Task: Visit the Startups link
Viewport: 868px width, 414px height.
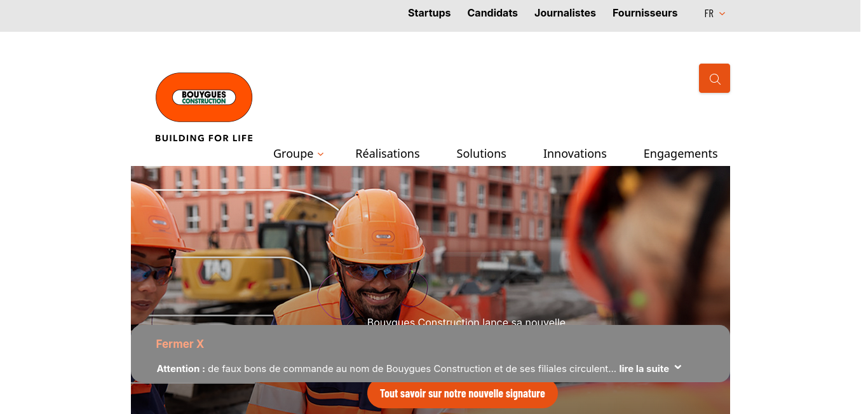Action: tap(429, 13)
